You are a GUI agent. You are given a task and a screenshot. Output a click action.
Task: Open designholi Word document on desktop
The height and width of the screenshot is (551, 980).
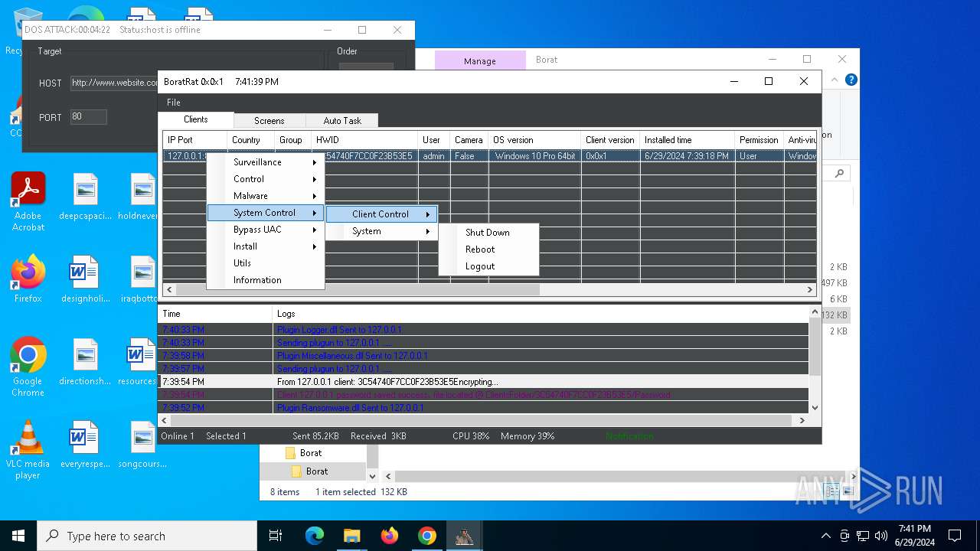pyautogui.click(x=85, y=279)
